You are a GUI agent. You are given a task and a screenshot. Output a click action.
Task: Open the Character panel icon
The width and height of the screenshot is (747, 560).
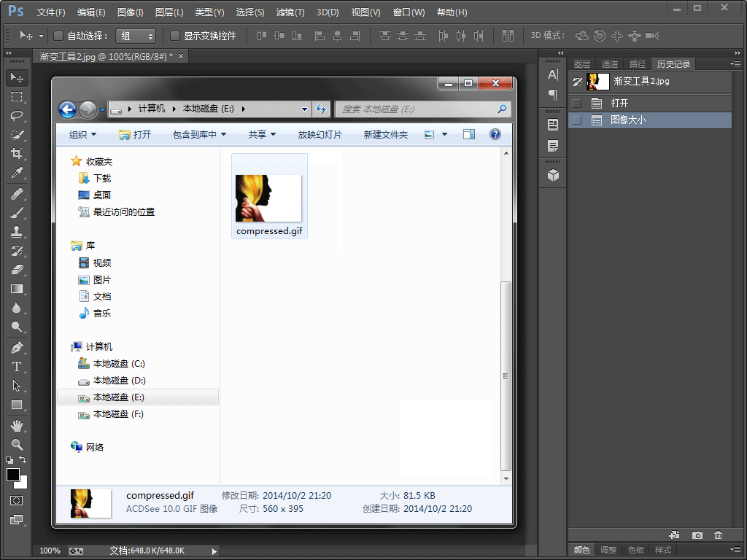point(553,75)
